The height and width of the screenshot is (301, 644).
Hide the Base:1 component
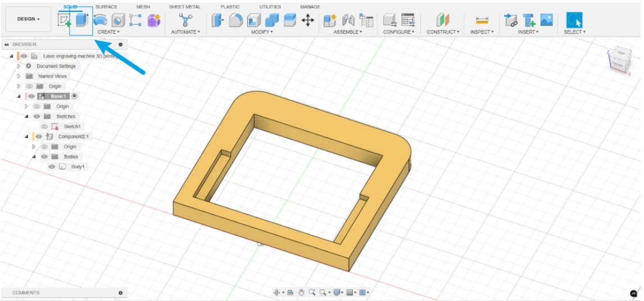pos(31,96)
